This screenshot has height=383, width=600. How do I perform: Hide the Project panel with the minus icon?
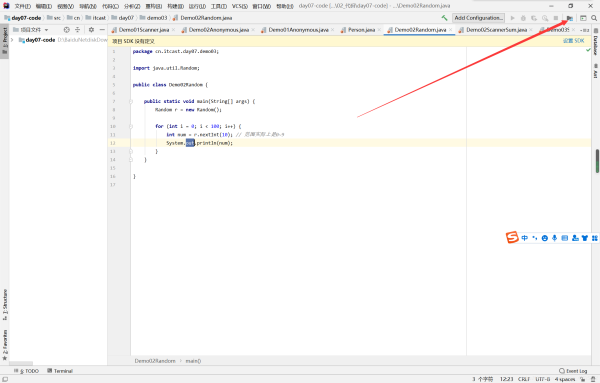pos(102,29)
